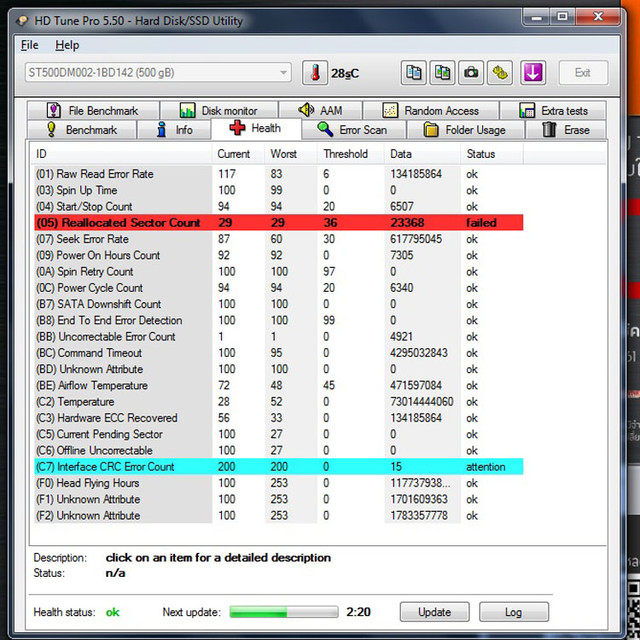
Task: Click the Data column header
Action: coord(422,154)
